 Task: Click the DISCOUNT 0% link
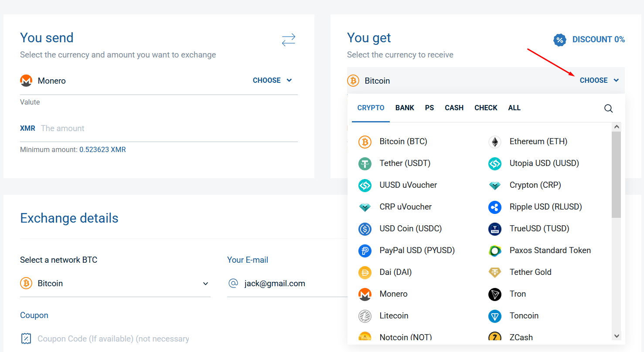click(x=598, y=39)
